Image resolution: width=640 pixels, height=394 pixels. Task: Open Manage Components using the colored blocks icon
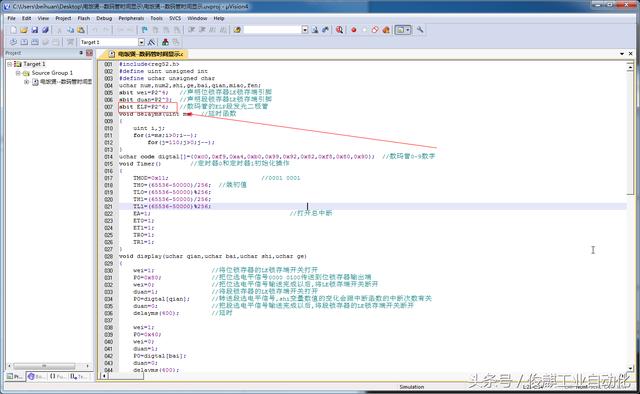pyautogui.click(x=165, y=42)
